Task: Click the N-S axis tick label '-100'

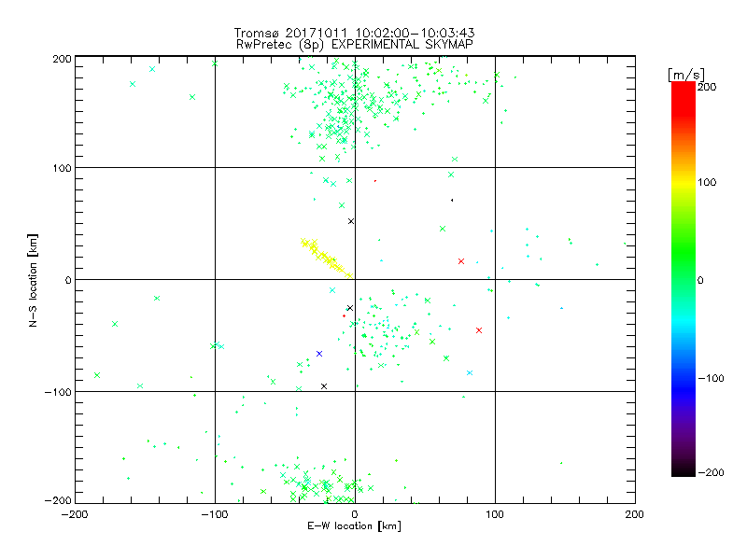Action: pyautogui.click(x=58, y=392)
